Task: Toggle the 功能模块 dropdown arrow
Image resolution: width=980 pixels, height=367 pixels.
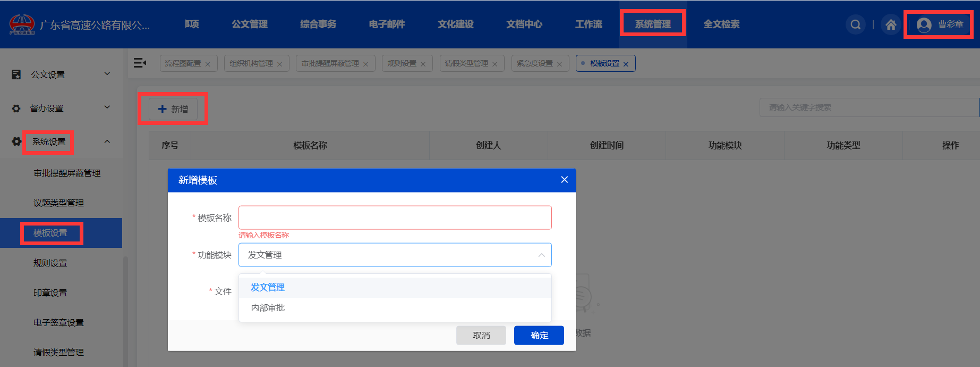Action: [x=541, y=255]
